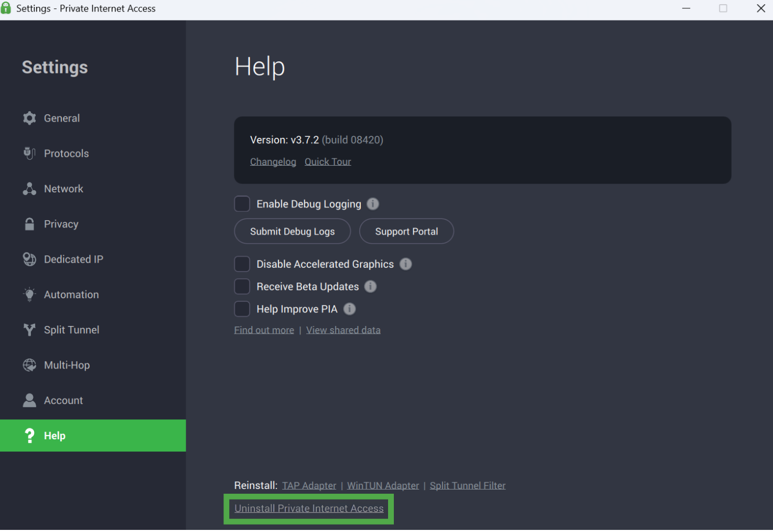Open Multi-Hop settings label

click(67, 365)
